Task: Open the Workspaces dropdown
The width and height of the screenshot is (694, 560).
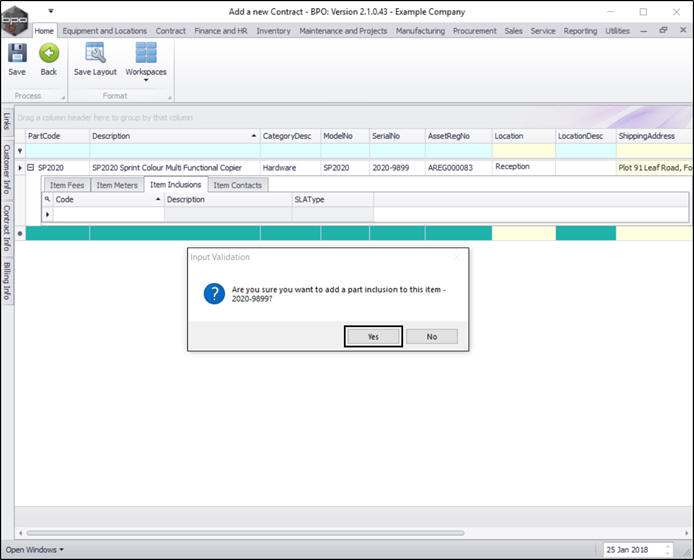Action: point(146,62)
